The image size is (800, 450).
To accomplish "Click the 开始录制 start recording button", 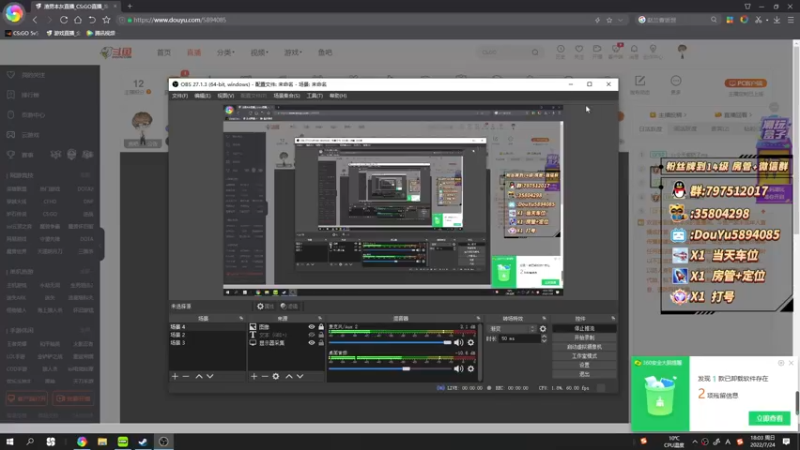I will 584,337.
